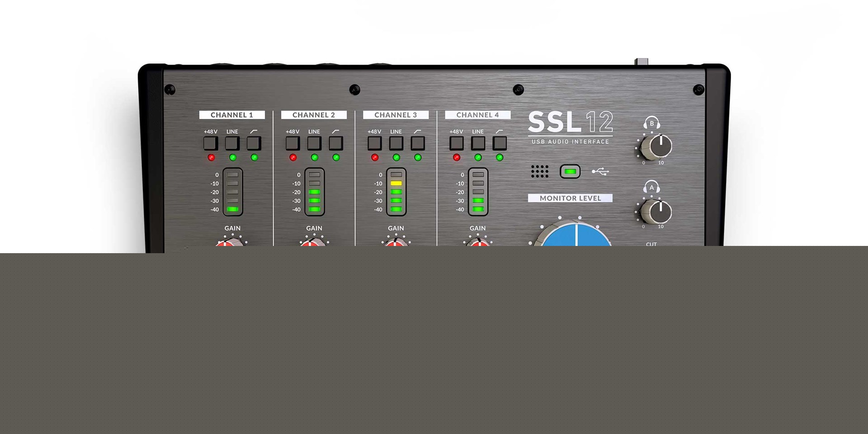Click the headphone B level knob
Viewport: 868px width, 434px height.
(x=657, y=147)
